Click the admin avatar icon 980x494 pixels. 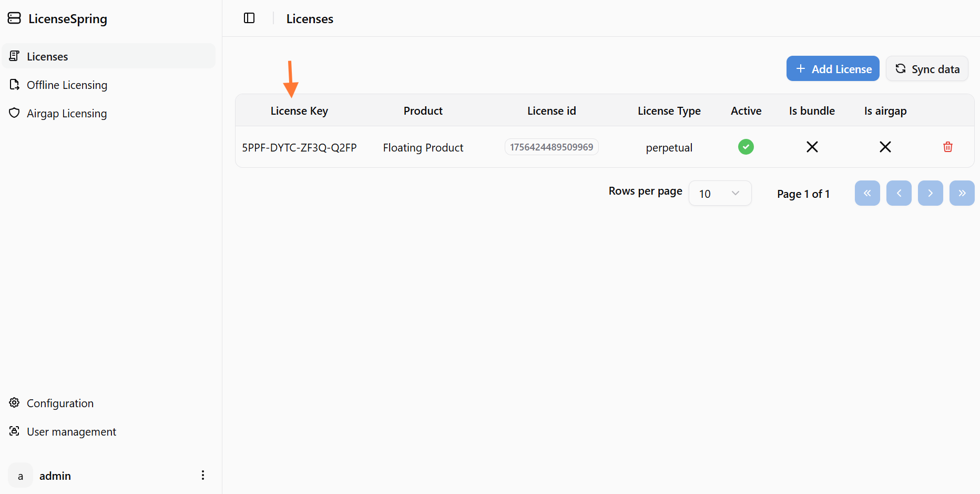pyautogui.click(x=21, y=476)
